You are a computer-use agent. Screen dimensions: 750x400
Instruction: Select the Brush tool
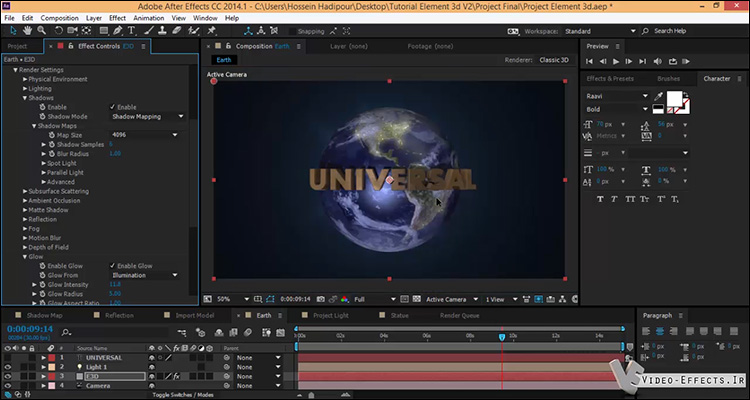(149, 31)
